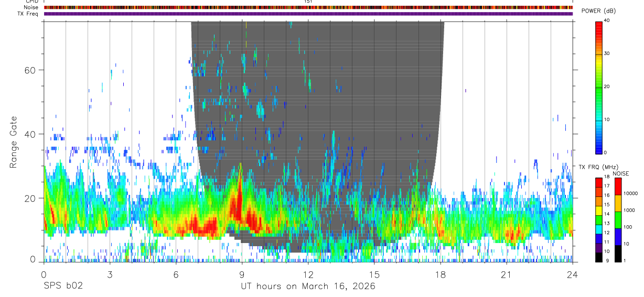Click the NOISE color scale bar

(618, 220)
